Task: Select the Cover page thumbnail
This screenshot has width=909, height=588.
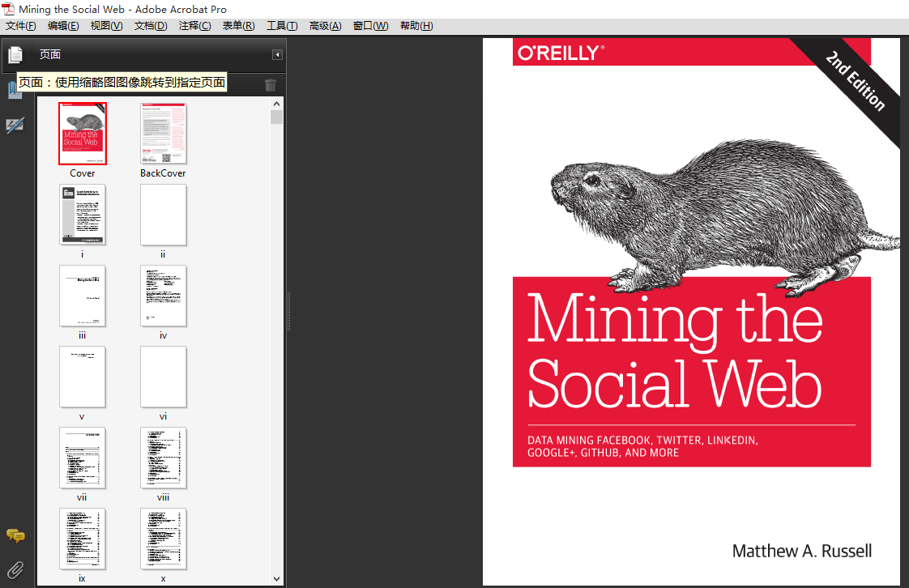Action: 83,134
